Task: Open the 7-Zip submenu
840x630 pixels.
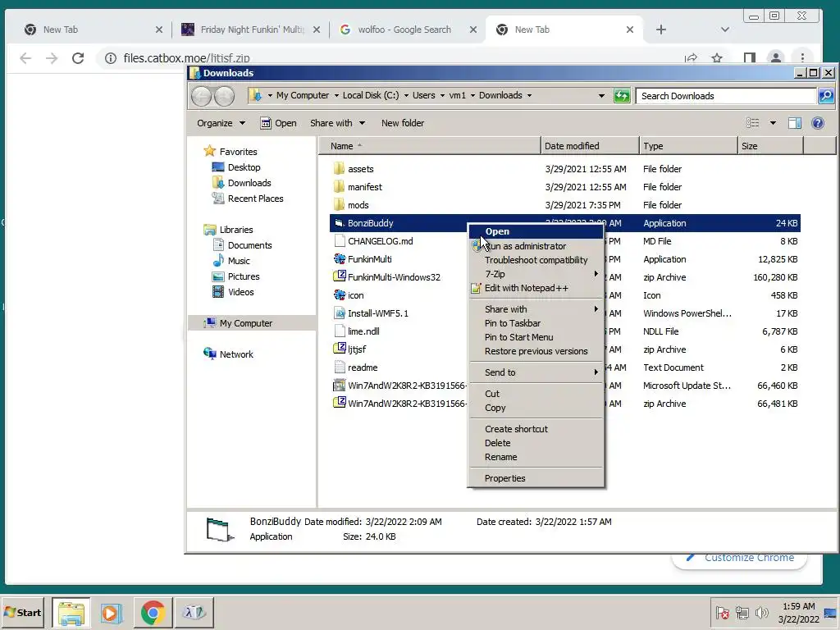Action: click(x=536, y=274)
